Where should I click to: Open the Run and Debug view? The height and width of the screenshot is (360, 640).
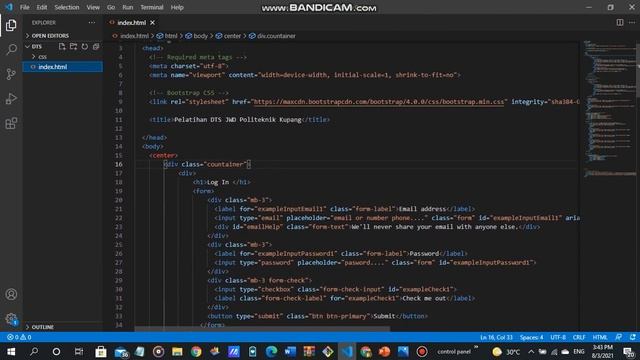coord(11,99)
